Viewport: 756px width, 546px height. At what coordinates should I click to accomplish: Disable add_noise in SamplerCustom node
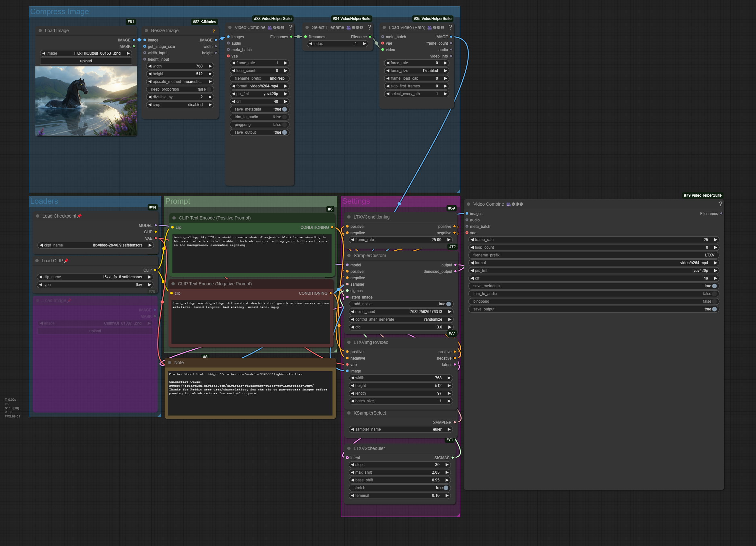(448, 304)
